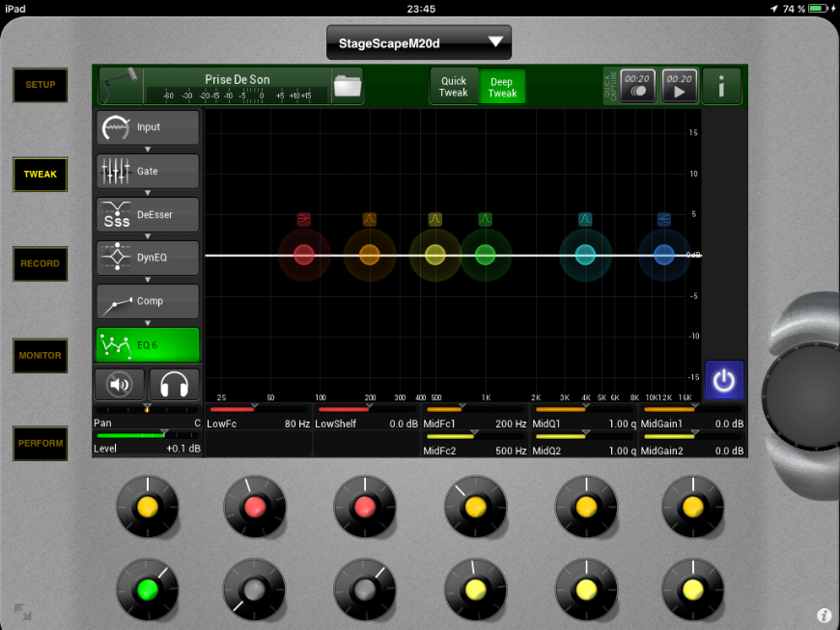The height and width of the screenshot is (630, 840).
Task: Open the preset folder icon
Action: tap(347, 87)
